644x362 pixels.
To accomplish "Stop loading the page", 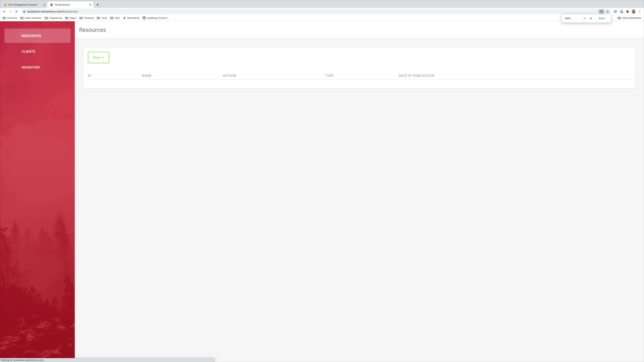I will click(x=16, y=11).
